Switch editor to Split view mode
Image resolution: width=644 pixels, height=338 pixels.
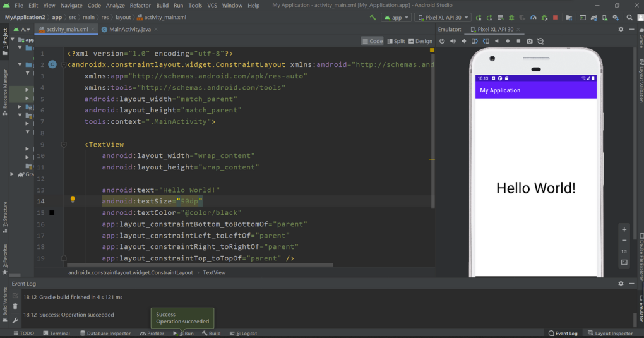coord(396,41)
